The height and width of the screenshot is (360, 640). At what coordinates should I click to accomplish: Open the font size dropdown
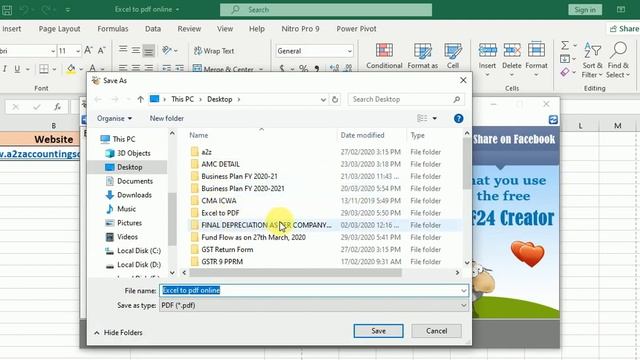78,51
